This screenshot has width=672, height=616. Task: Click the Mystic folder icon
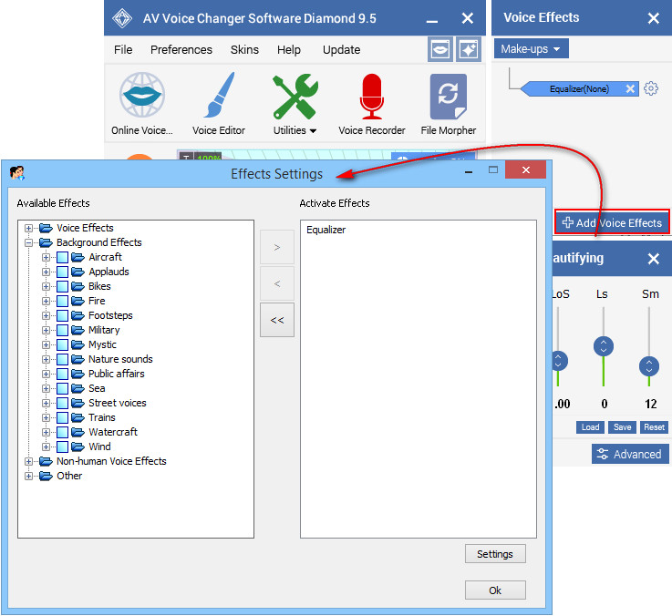(78, 344)
